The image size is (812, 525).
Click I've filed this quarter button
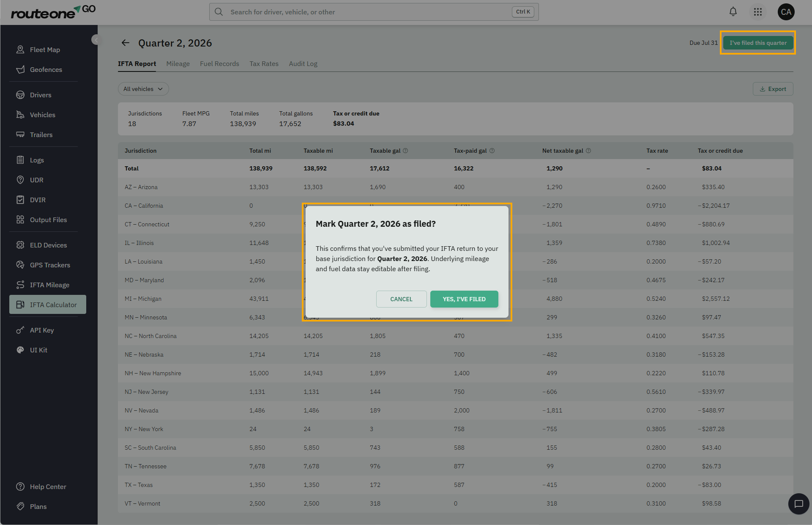[x=758, y=43]
